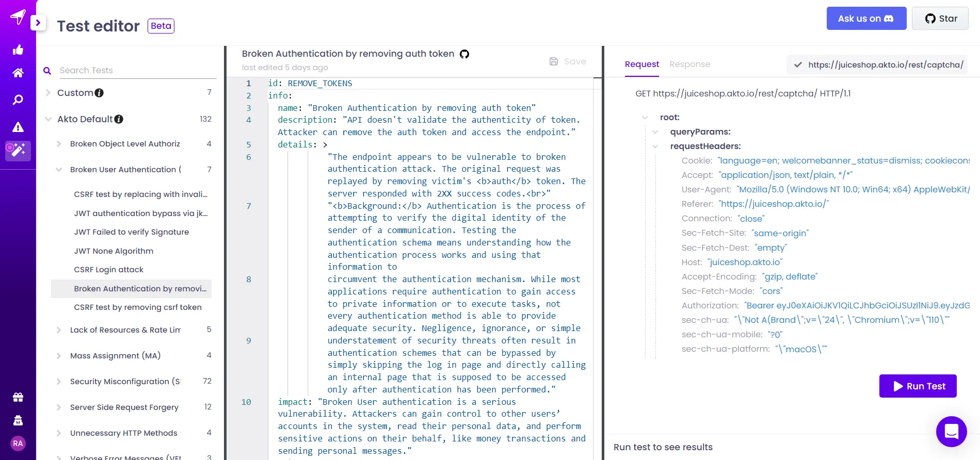Image resolution: width=980 pixels, height=460 pixels.
Task: Click the info icon next to Custom
Action: click(99, 93)
